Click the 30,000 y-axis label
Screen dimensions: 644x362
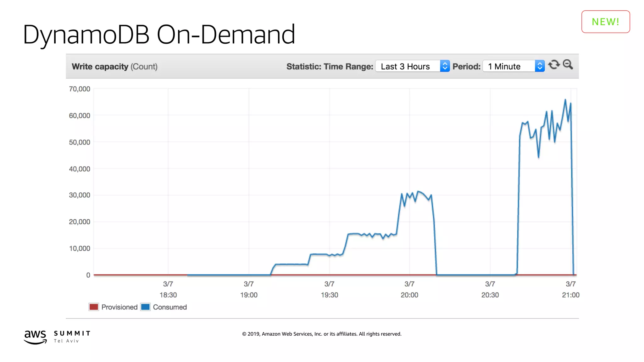click(80, 195)
